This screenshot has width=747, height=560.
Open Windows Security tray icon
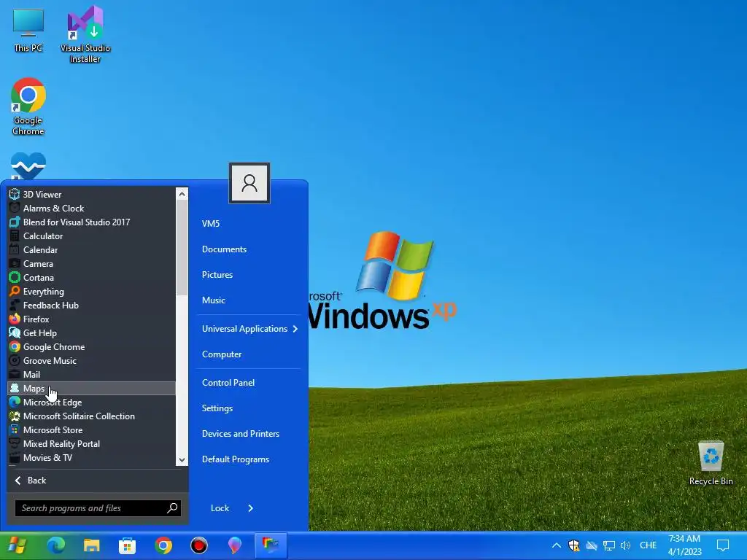point(573,545)
